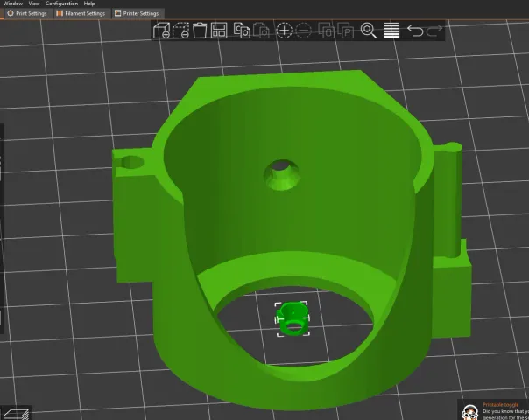Image resolution: width=529 pixels, height=420 pixels.
Task: Click the Add object toolbar icon
Action: click(x=161, y=31)
